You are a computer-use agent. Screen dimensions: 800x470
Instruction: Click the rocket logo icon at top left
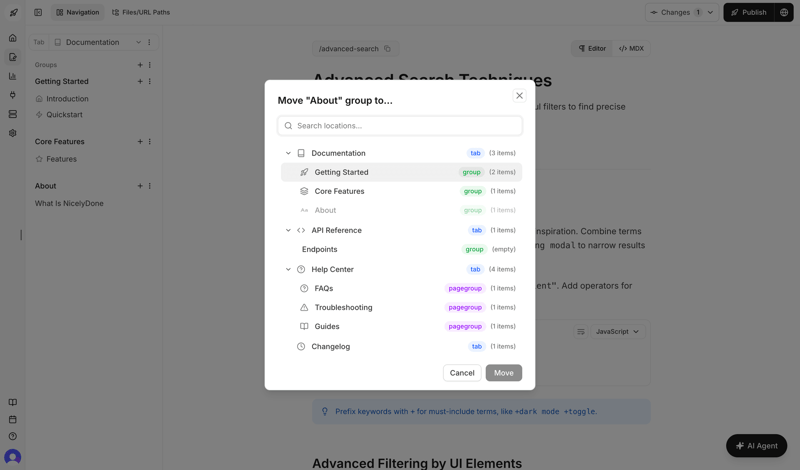click(13, 12)
